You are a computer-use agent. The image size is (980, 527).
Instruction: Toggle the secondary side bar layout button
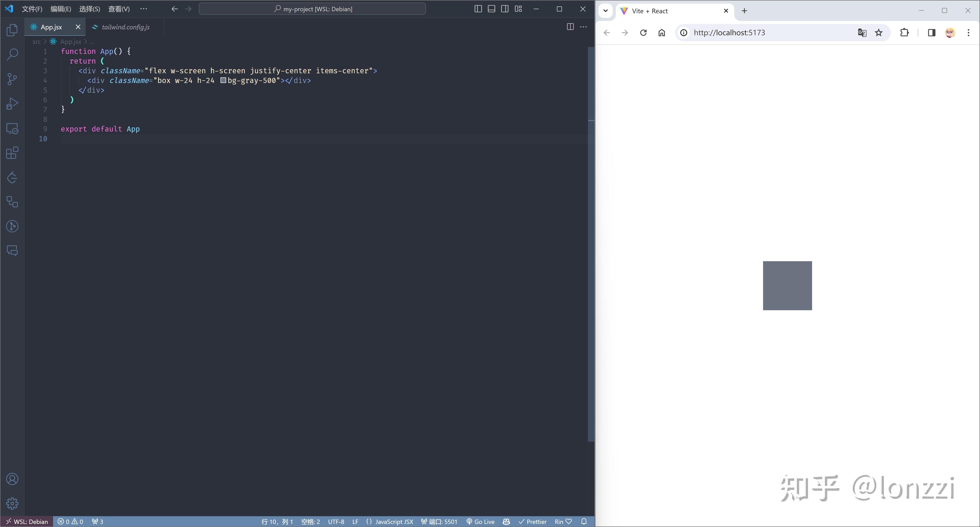[x=505, y=9]
